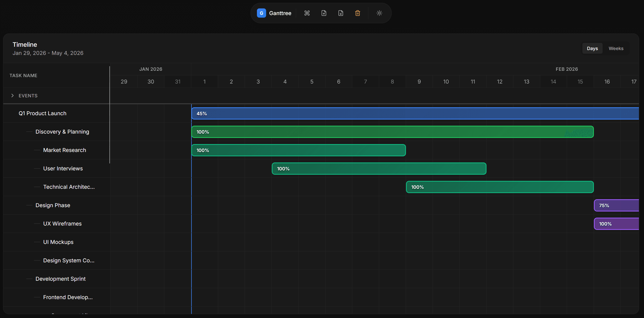This screenshot has width=644, height=318.
Task: Click the file export (download) icon
Action: pos(341,13)
